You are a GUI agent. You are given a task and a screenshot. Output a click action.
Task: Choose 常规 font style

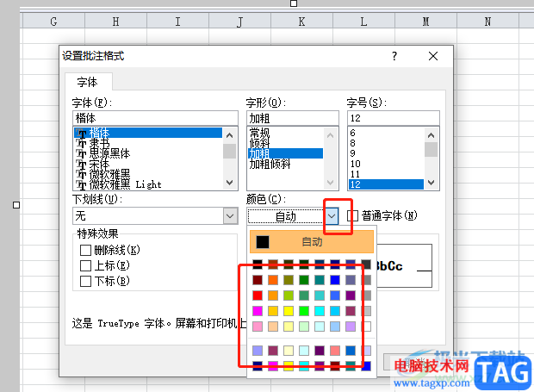click(x=285, y=133)
